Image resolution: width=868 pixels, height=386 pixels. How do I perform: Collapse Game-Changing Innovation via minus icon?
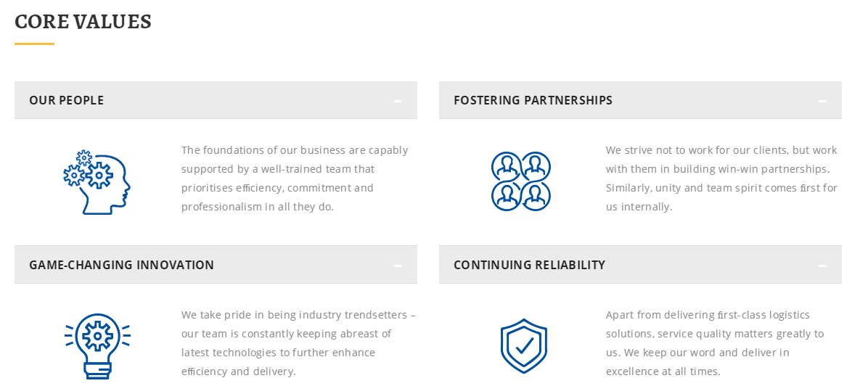point(398,266)
